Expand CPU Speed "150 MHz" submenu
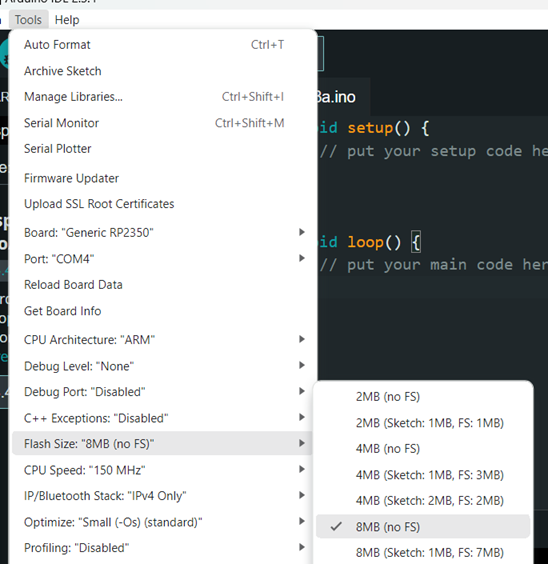 click(163, 470)
